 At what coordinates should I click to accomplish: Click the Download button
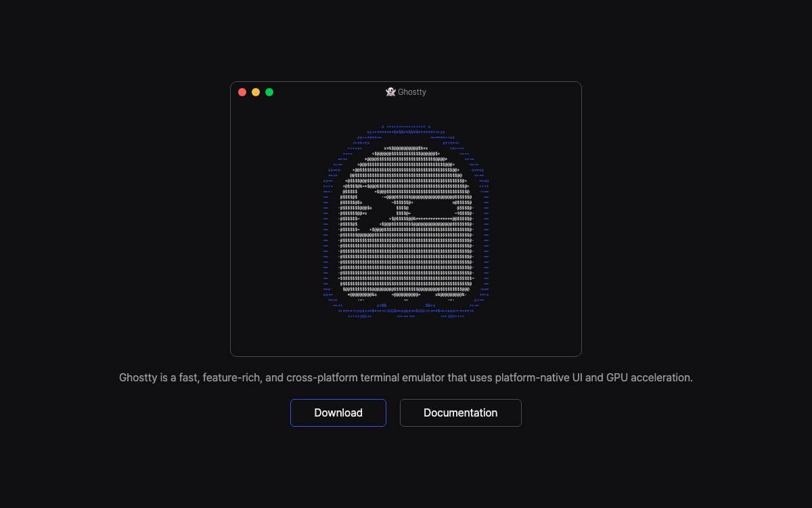338,412
